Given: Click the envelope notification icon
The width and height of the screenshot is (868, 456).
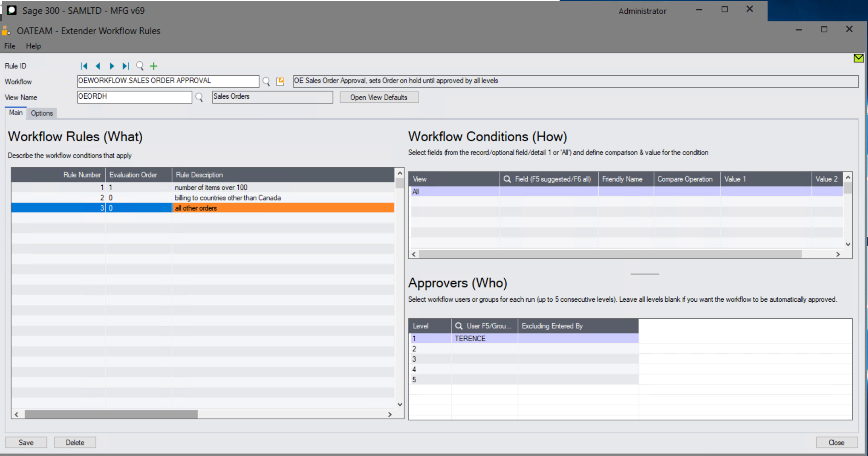Looking at the screenshot, I should [858, 58].
